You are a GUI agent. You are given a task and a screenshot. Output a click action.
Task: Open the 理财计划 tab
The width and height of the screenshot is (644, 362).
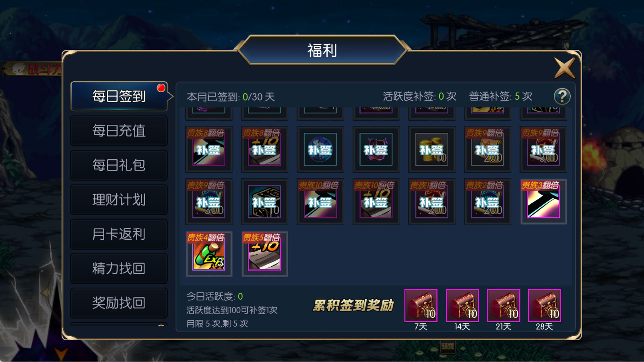(x=119, y=200)
